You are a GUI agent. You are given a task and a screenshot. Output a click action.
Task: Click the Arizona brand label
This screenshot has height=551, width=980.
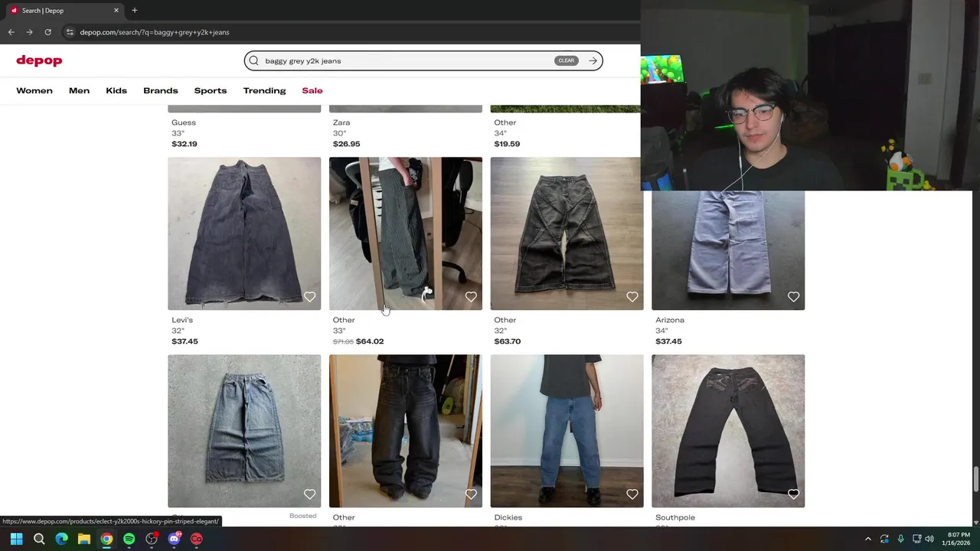pyautogui.click(x=670, y=320)
